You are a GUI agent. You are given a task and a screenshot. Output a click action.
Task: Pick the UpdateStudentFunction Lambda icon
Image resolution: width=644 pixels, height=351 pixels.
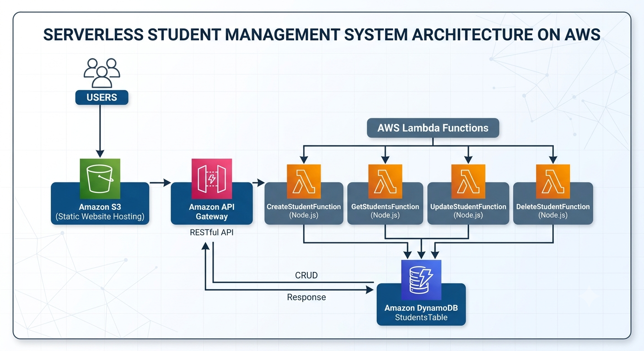coord(468,181)
